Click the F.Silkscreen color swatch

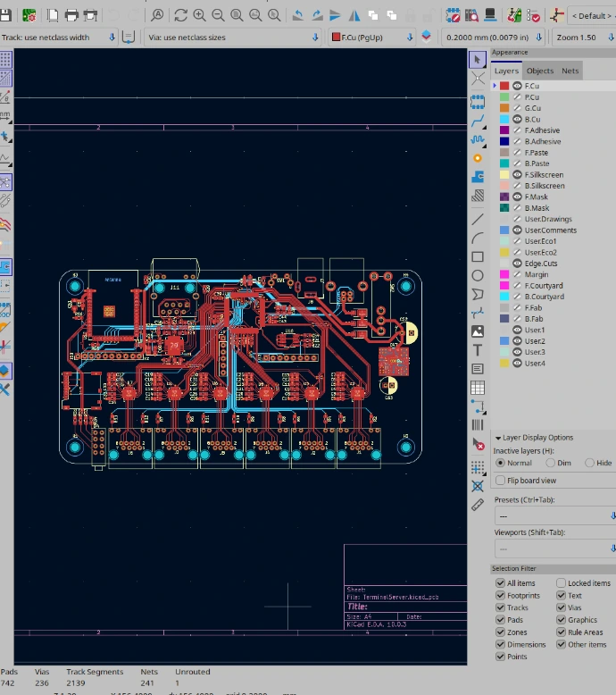504,174
